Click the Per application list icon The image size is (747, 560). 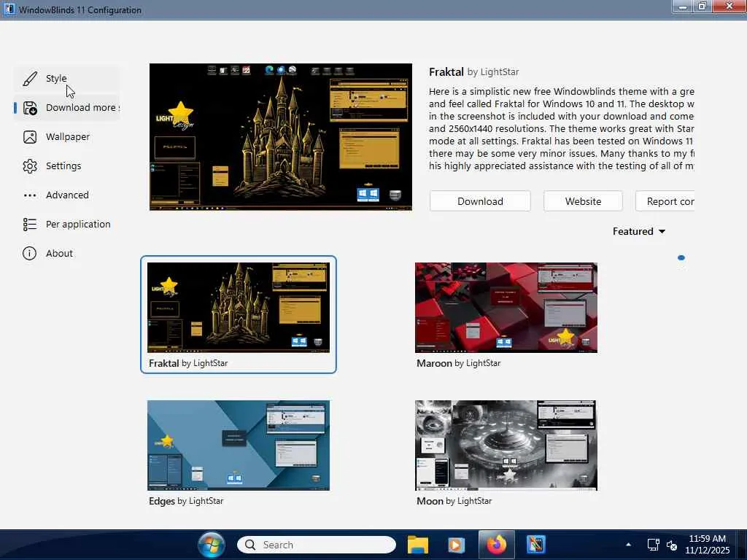point(29,225)
